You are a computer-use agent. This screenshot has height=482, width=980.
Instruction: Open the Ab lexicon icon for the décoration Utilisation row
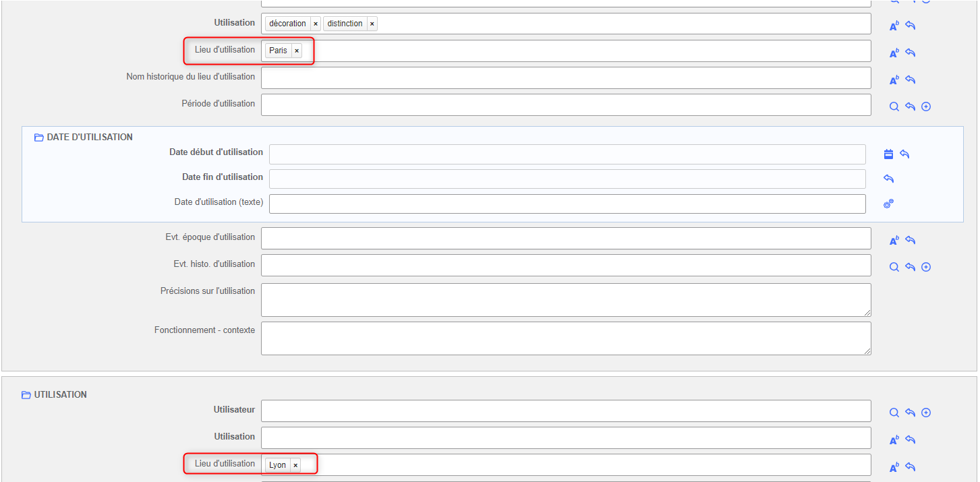point(894,26)
